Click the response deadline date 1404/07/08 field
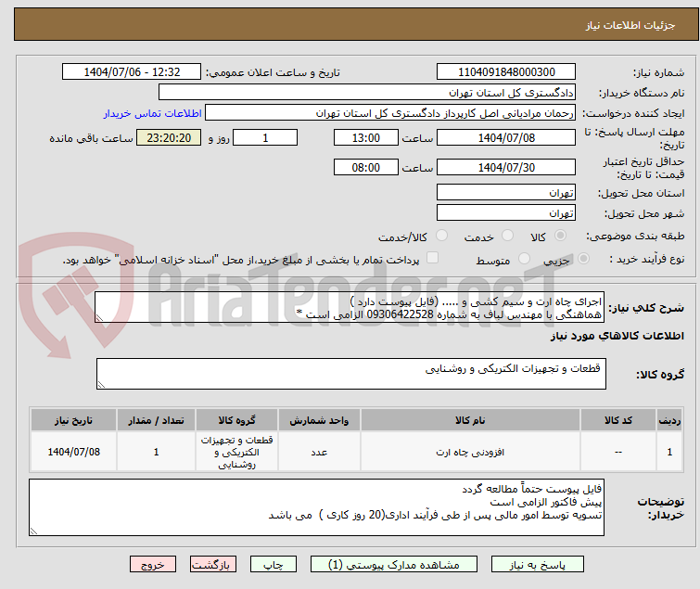The width and height of the screenshot is (700, 589). point(506,137)
